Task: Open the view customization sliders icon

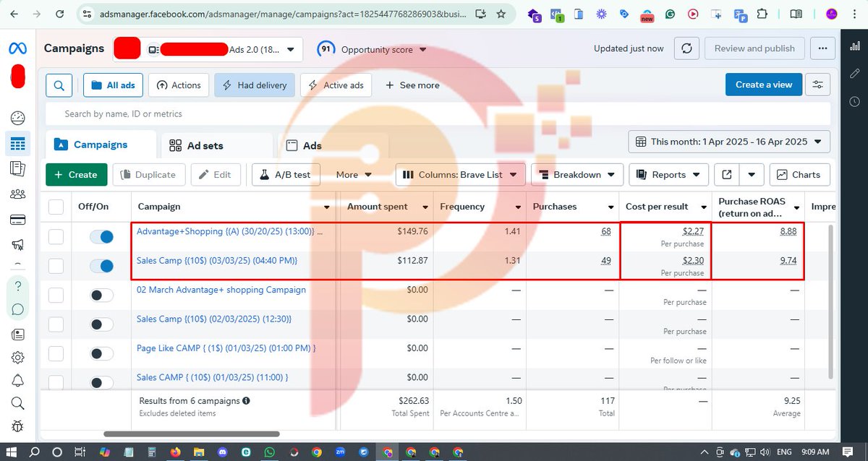Action: pos(818,85)
